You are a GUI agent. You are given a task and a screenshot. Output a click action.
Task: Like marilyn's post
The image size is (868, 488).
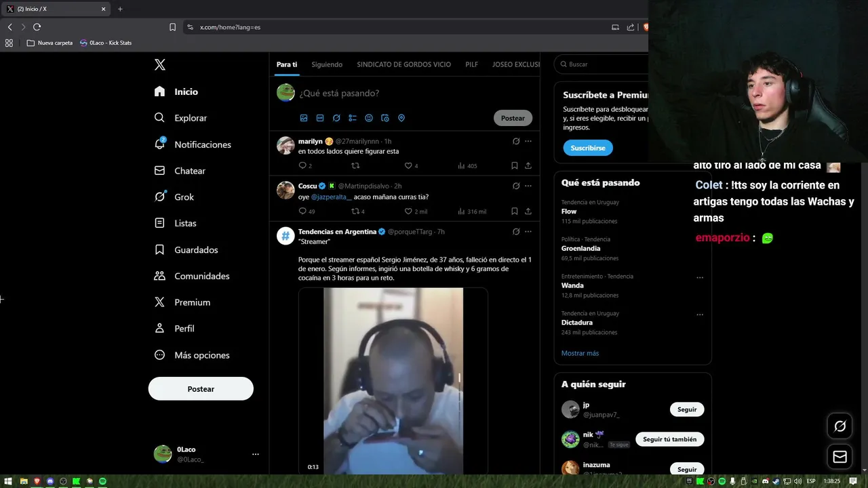408,165
